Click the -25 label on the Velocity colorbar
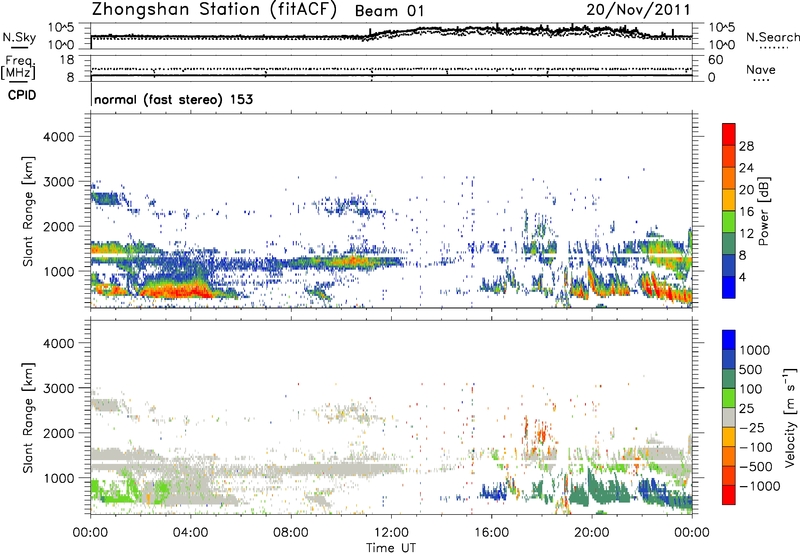The width and height of the screenshot is (800, 554). pos(752,428)
